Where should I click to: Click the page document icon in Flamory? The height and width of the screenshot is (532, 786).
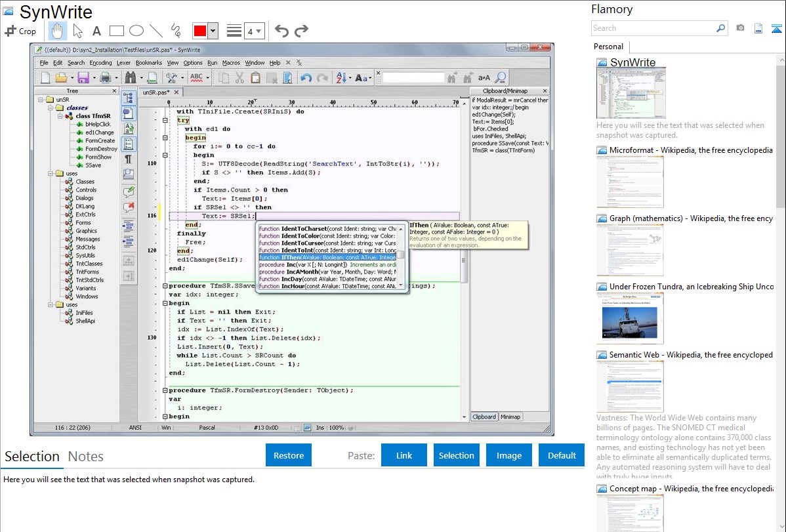click(x=758, y=28)
